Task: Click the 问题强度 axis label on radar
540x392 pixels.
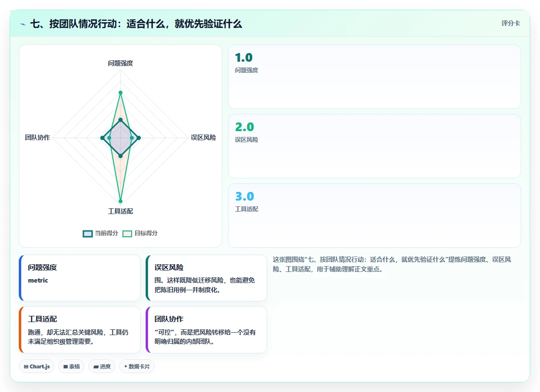Action: click(x=120, y=63)
